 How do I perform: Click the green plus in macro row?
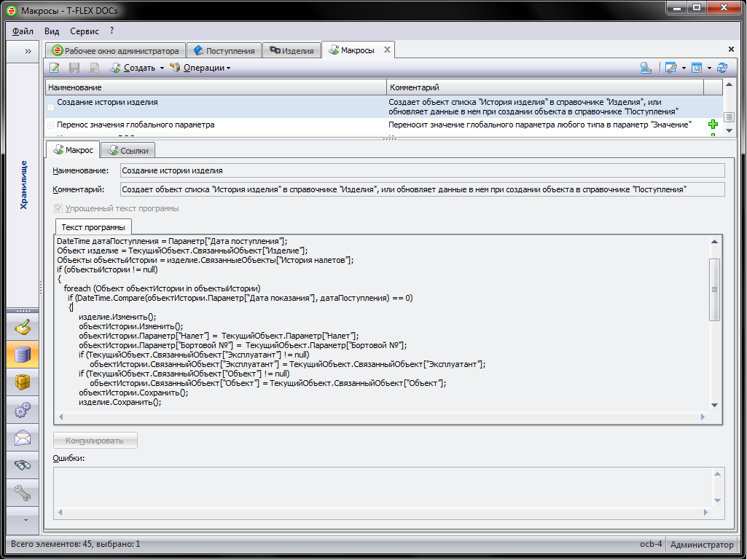point(713,125)
